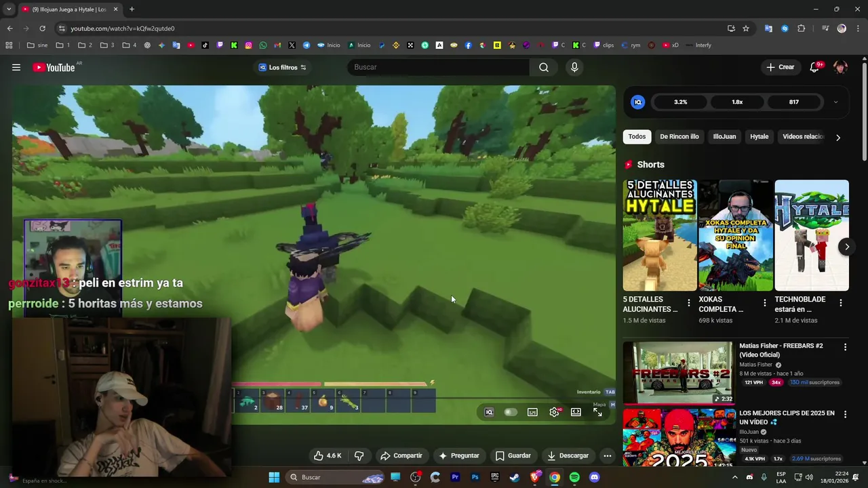Toggle the autoplay switch in player
Screen dimensions: 868x488
[511, 412]
